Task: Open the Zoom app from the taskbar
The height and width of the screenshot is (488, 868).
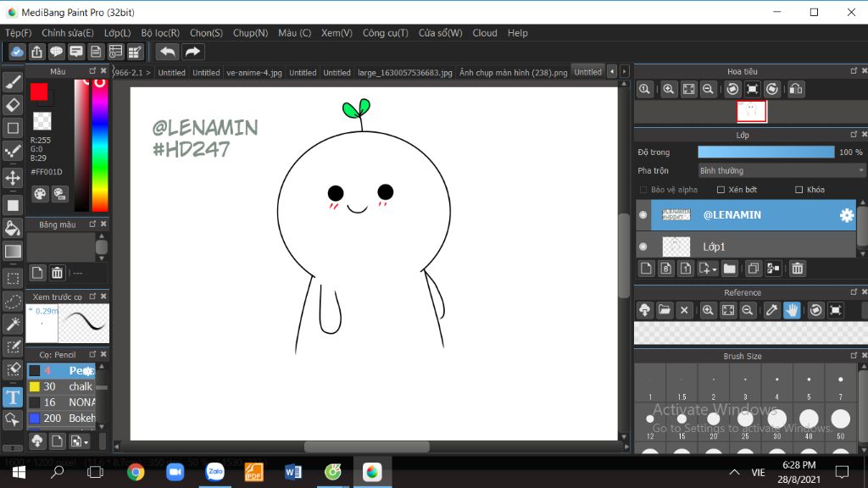Action: (x=175, y=472)
